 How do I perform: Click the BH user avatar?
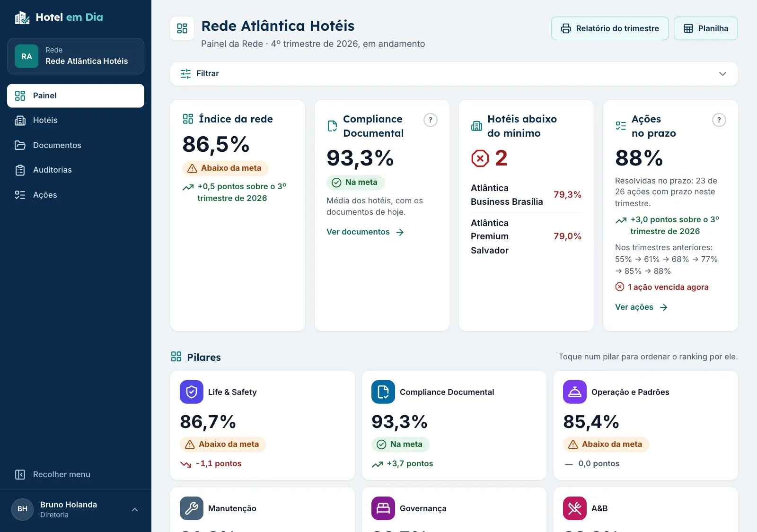click(22, 509)
